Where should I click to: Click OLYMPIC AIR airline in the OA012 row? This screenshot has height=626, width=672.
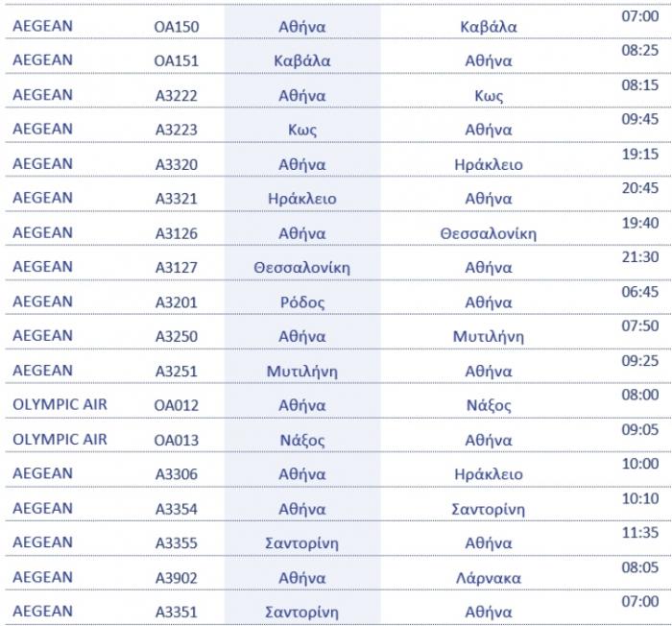[x=60, y=404]
